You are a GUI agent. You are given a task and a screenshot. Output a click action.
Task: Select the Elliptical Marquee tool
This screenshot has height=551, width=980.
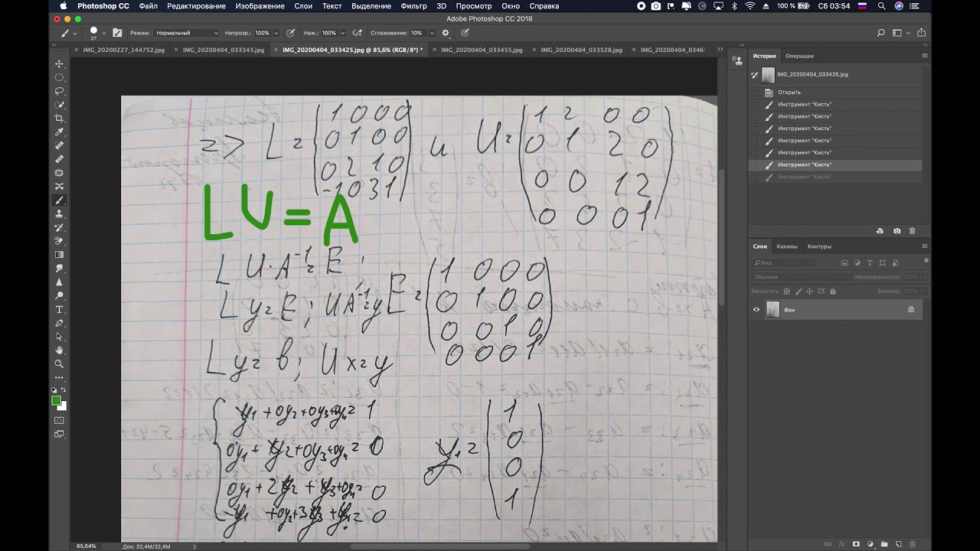pos(59,77)
